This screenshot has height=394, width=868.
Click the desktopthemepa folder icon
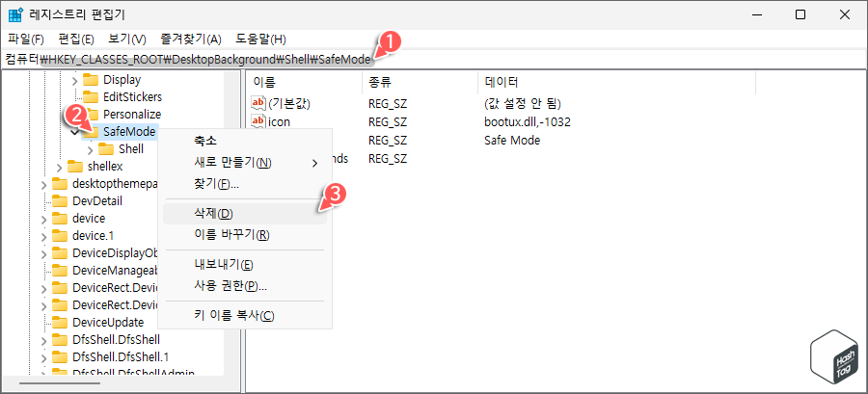click(x=59, y=183)
